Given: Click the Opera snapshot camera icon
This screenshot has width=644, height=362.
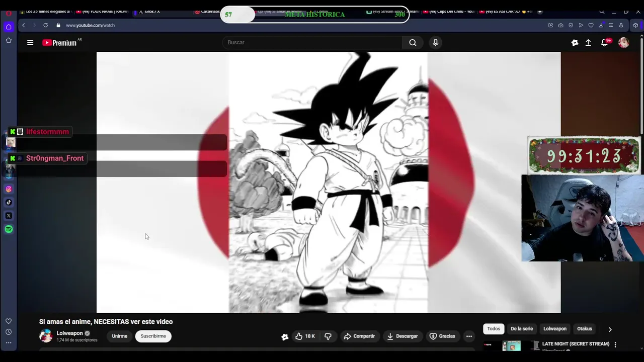Looking at the screenshot, I should pyautogui.click(x=560, y=25).
